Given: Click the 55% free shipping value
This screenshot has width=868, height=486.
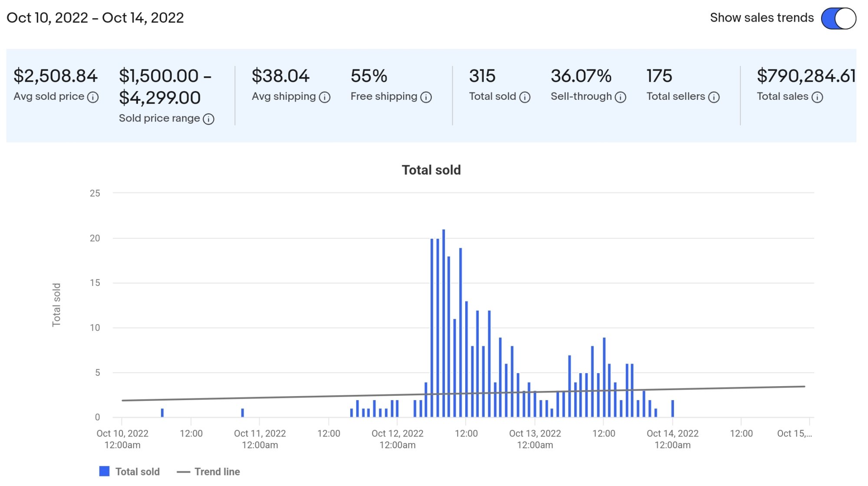Looking at the screenshot, I should (369, 76).
